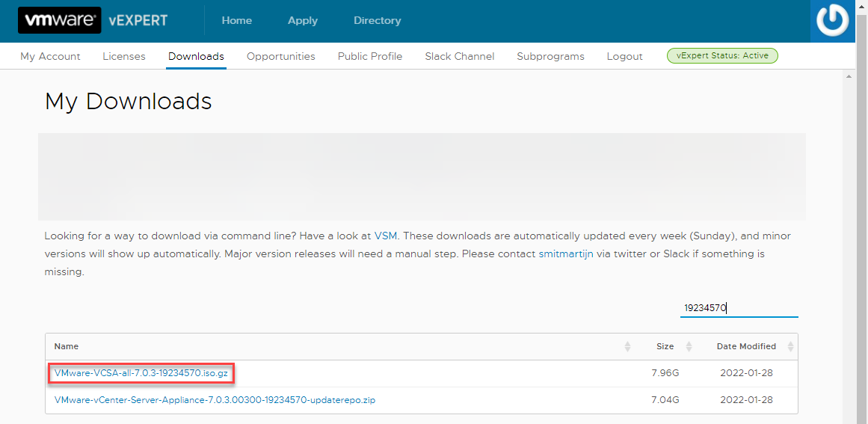Sort table by Name column arrows

627,346
